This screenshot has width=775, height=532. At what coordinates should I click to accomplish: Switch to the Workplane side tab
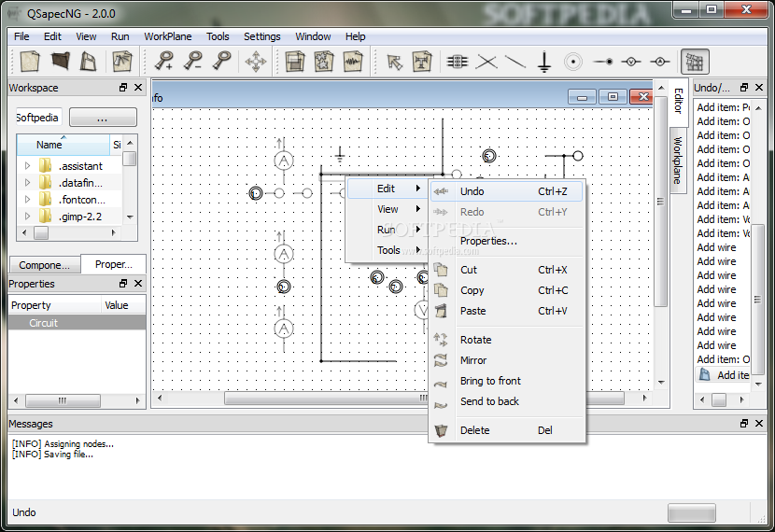(x=678, y=161)
